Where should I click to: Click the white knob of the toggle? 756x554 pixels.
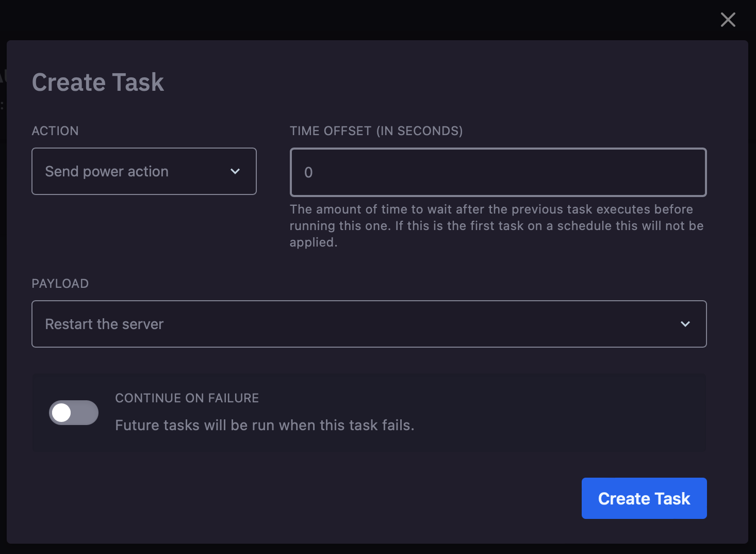[x=62, y=413]
